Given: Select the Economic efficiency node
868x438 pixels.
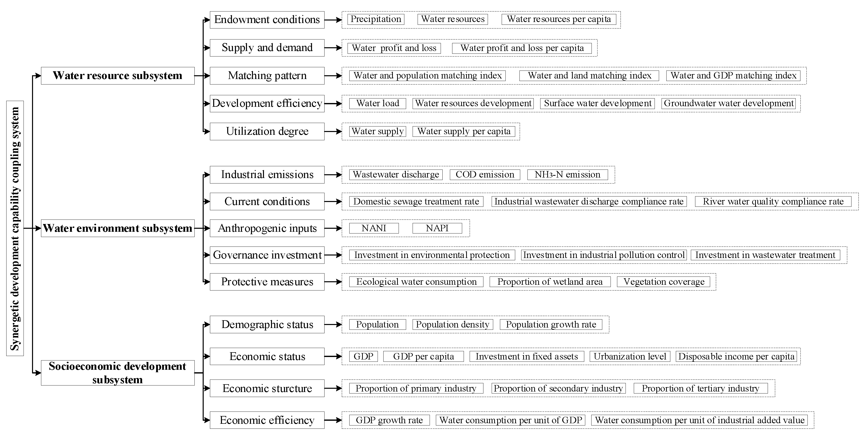Looking at the screenshot, I should coord(267,420).
